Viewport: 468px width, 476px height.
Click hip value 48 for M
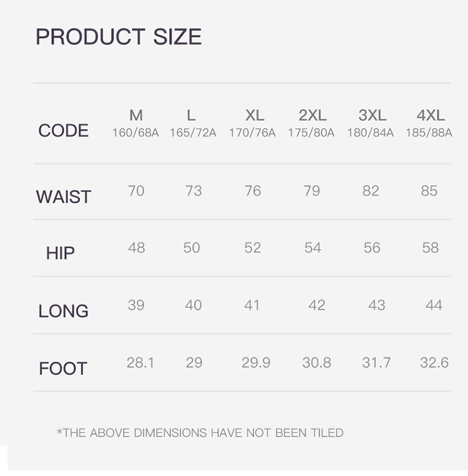[136, 248]
